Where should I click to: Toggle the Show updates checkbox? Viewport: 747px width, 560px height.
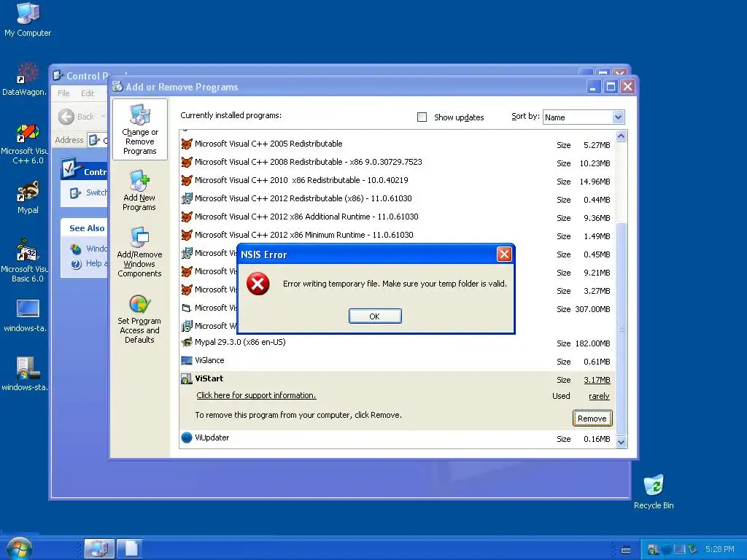pos(422,117)
